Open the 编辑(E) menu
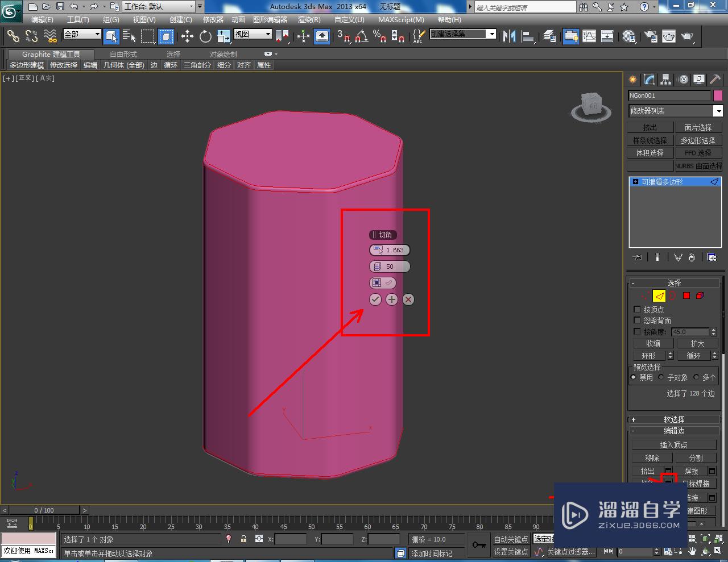 42,20
